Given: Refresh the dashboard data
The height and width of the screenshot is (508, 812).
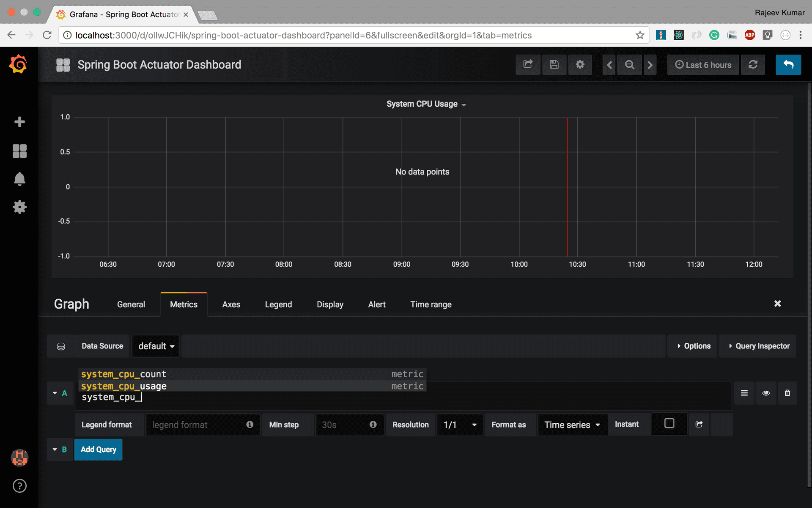Looking at the screenshot, I should 753,65.
